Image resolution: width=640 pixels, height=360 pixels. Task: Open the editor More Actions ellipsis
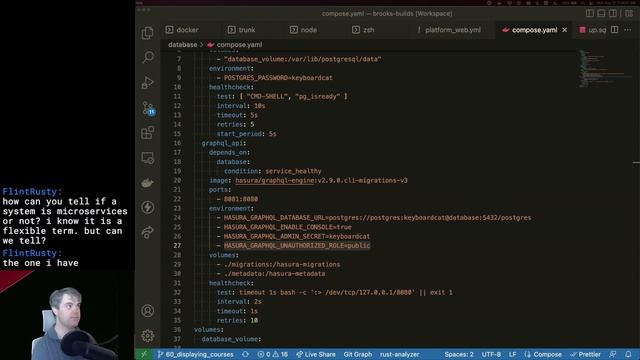tap(628, 30)
